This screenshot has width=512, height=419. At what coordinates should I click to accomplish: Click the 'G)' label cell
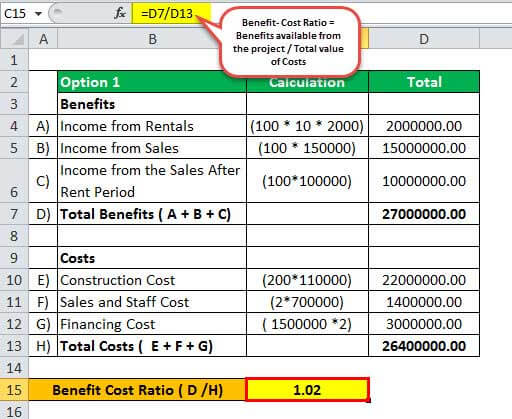43,324
